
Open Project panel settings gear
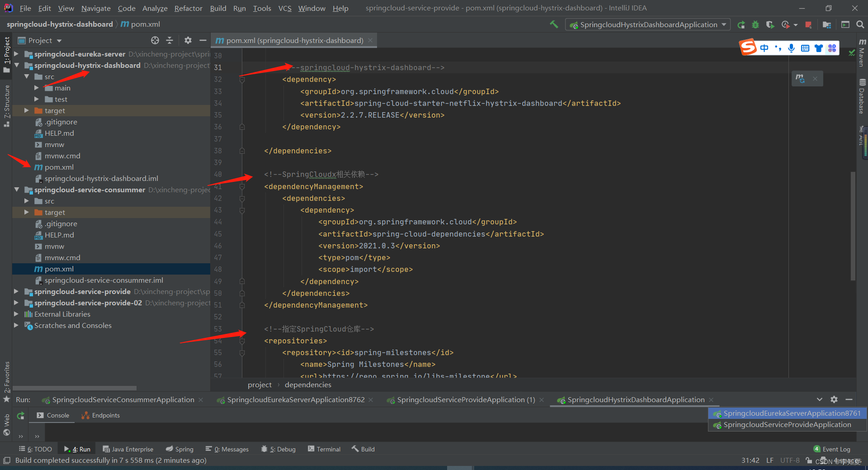click(188, 40)
